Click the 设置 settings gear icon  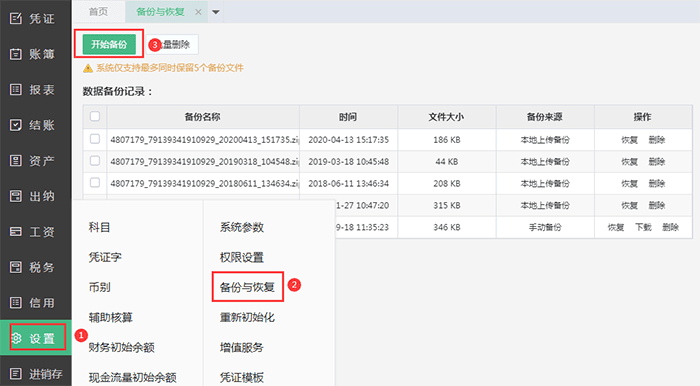16,338
